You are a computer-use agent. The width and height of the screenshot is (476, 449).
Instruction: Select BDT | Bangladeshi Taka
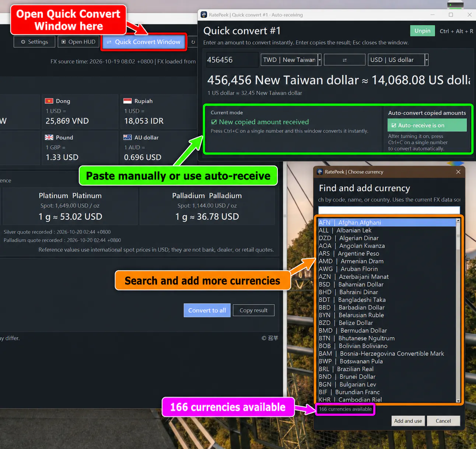tap(387, 300)
